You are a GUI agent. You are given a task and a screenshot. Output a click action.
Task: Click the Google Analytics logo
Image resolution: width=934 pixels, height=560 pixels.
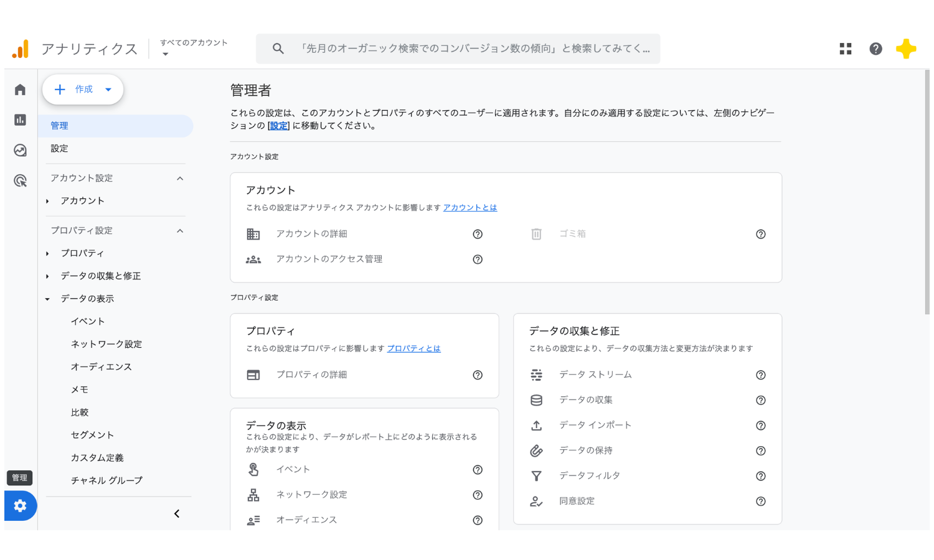pyautogui.click(x=21, y=49)
